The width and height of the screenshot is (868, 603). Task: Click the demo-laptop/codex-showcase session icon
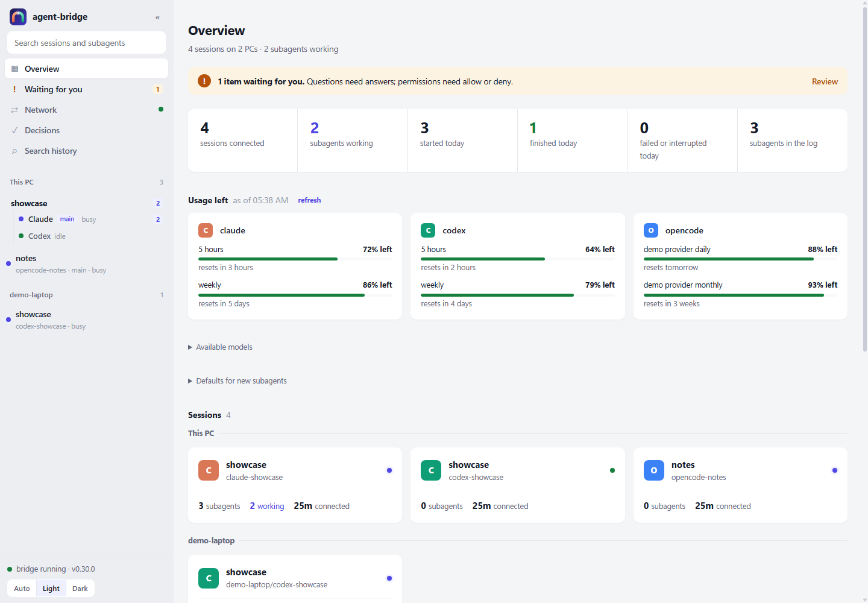click(209, 578)
